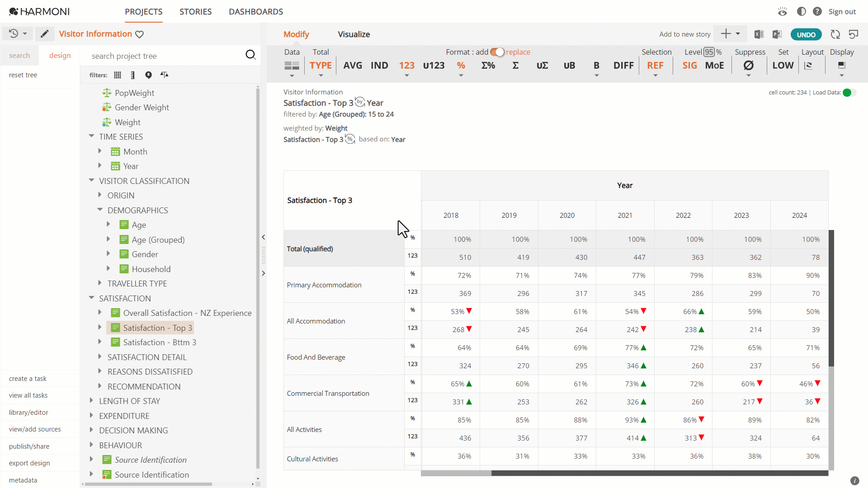Toggle the dark mode contrast icon
The image size is (868, 488).
802,11
